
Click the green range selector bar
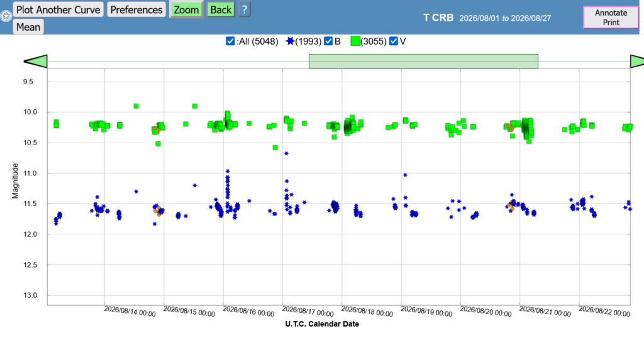[423, 62]
